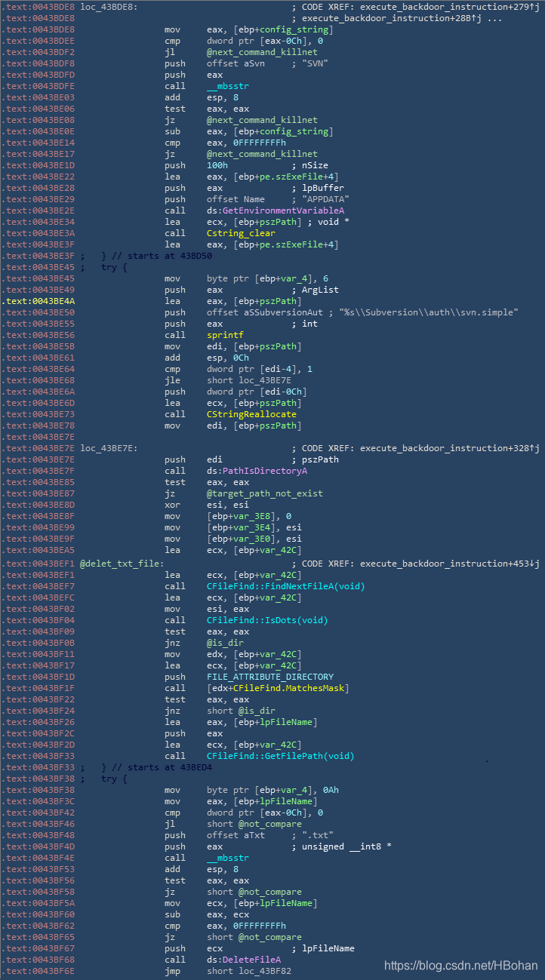Select 0FFFFFFFFh on line 0043BE14
This screenshot has width=545, height=980.
tap(261, 143)
